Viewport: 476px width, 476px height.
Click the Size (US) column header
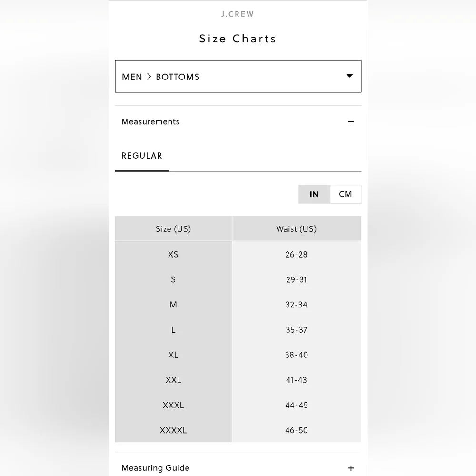[x=173, y=228]
